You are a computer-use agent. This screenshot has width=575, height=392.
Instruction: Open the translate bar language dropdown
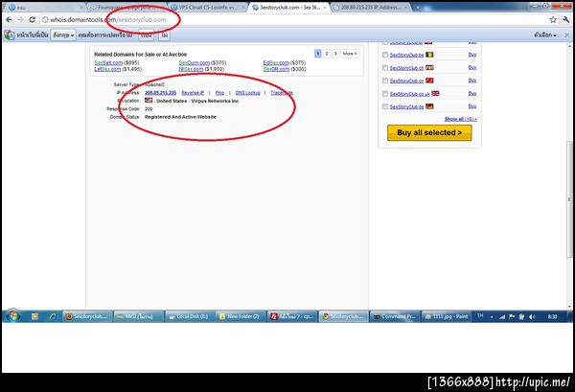coord(63,35)
